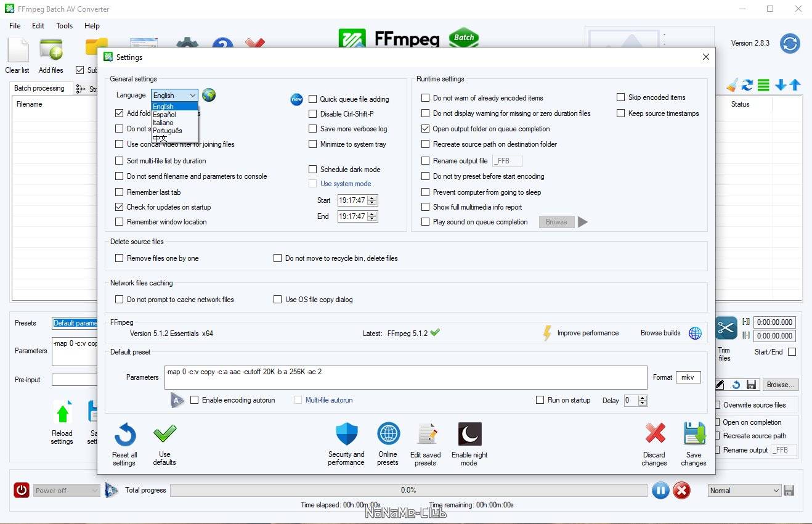Click the default preset Parameters field
This screenshot has width=812, height=524.
click(405, 377)
